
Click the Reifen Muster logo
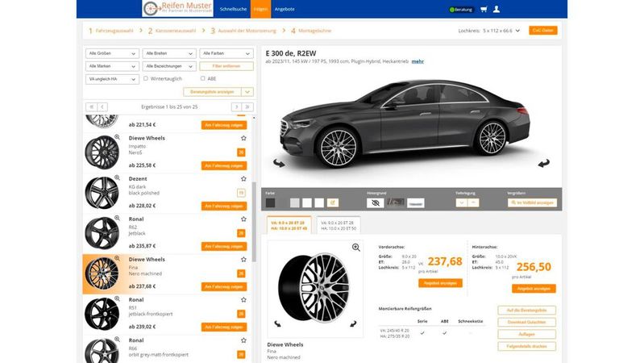coord(177,9)
